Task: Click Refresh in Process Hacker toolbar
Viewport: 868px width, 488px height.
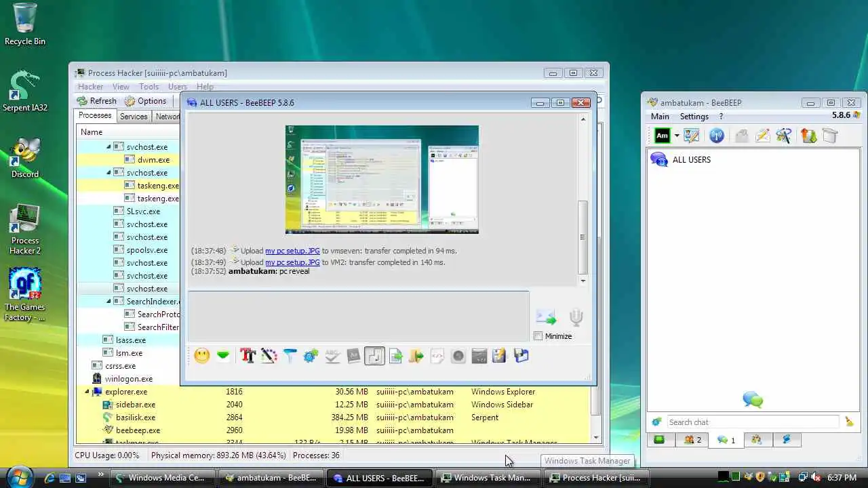Action: click(96, 101)
